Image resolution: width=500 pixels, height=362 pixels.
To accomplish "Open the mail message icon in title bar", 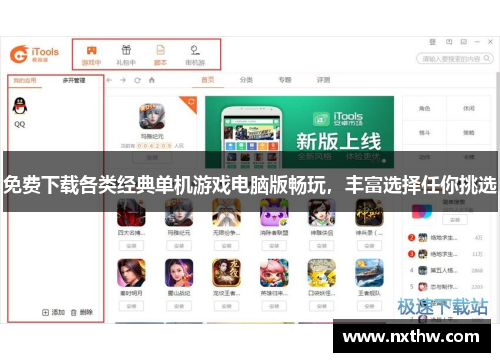I will coord(464,42).
